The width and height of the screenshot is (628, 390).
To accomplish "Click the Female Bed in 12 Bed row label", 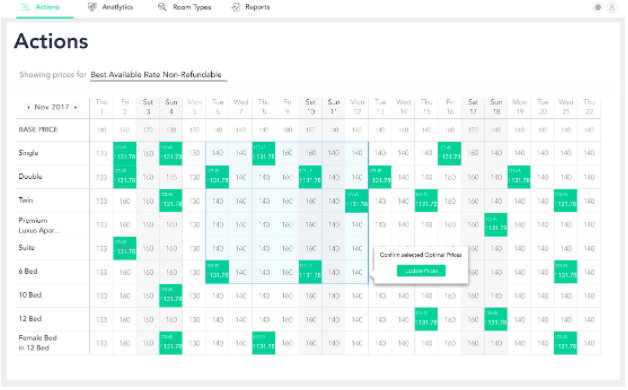I will point(38,343).
